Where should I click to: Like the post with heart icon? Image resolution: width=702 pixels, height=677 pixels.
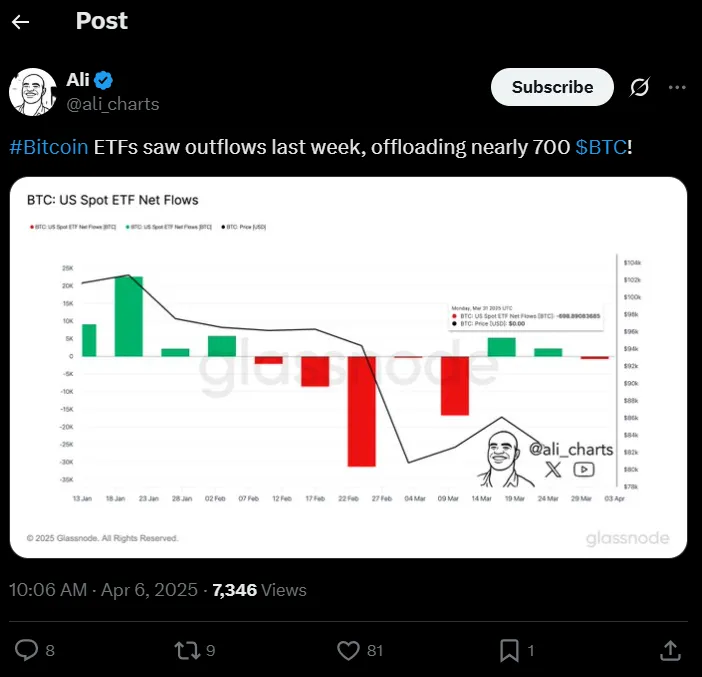348,650
